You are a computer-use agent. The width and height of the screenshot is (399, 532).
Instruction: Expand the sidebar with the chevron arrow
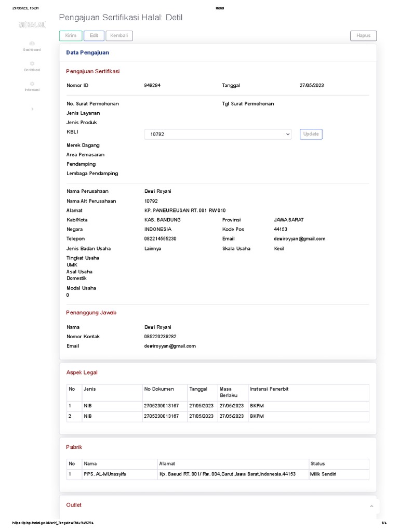tap(32, 109)
